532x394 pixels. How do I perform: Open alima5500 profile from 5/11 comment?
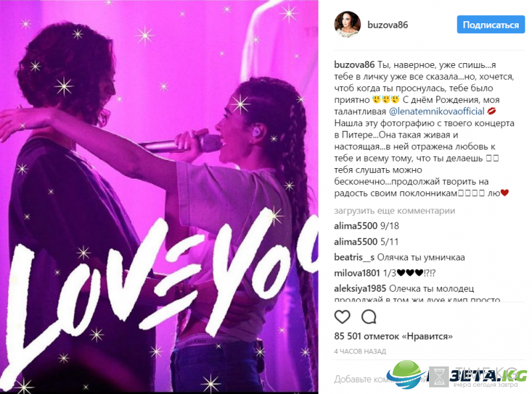tap(356, 242)
